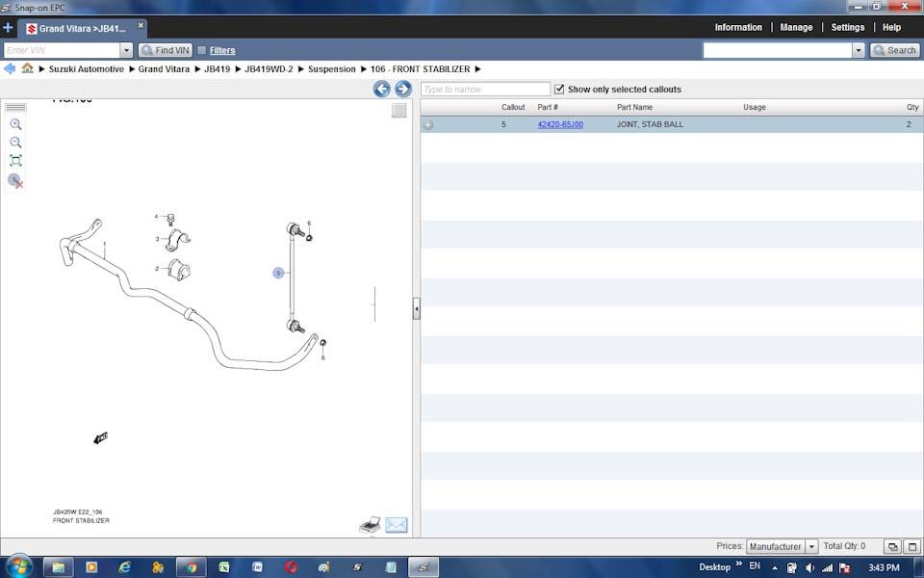Click the zoom in magnifier on diagram
The image size is (924, 578).
click(x=15, y=124)
